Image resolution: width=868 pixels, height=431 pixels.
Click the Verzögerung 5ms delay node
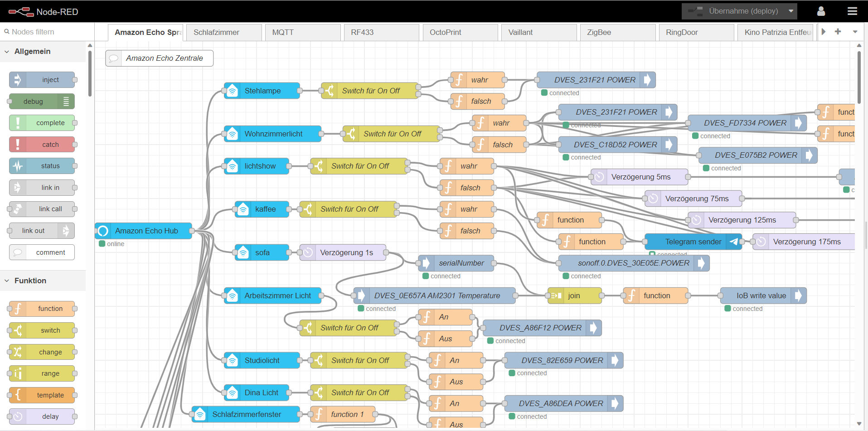[x=639, y=177]
